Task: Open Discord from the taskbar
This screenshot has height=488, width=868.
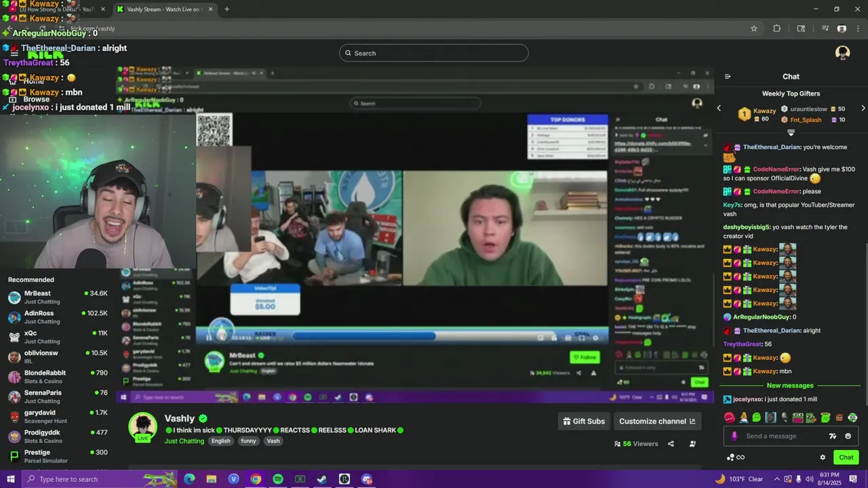Action: point(367,479)
